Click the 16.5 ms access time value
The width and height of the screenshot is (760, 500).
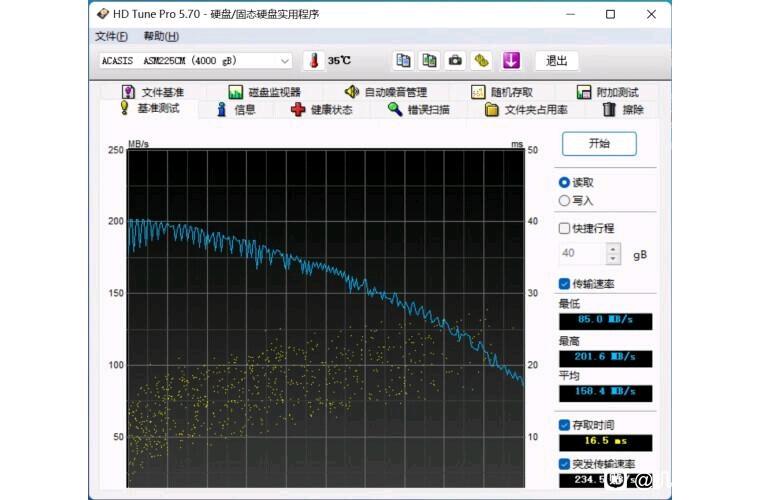[605, 441]
